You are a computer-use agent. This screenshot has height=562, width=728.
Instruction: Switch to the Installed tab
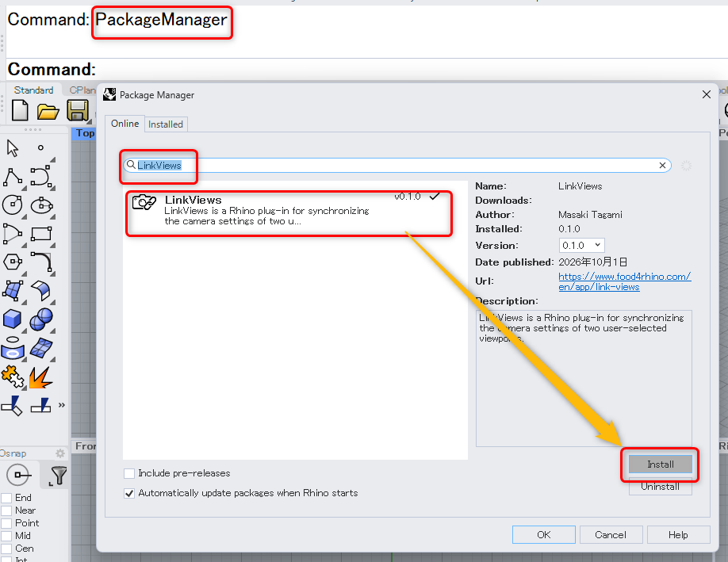166,124
